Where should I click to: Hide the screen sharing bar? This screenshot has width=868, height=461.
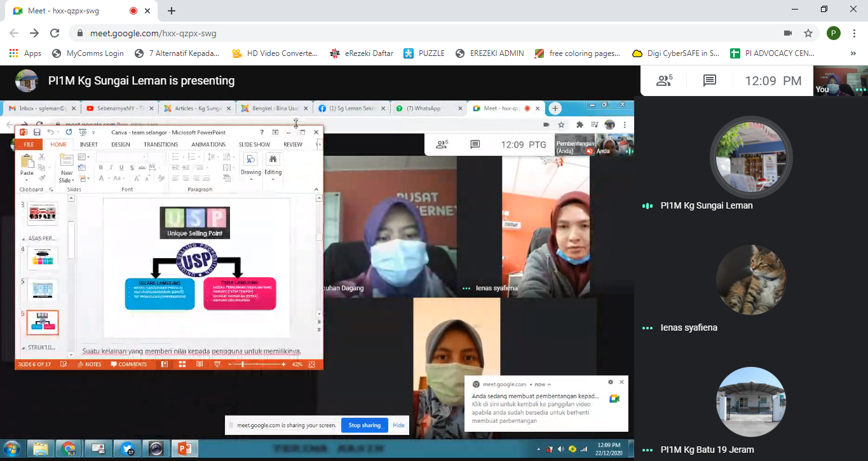(398, 425)
